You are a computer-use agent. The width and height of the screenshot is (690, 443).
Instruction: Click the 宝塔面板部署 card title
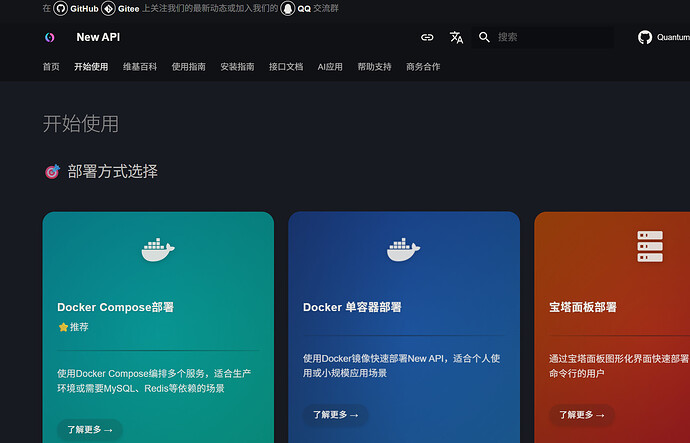[583, 307]
